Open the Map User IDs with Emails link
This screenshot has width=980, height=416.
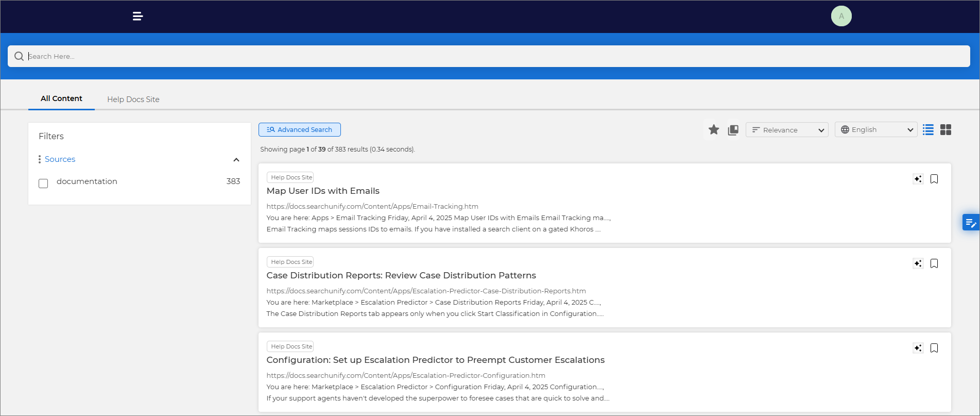click(323, 191)
